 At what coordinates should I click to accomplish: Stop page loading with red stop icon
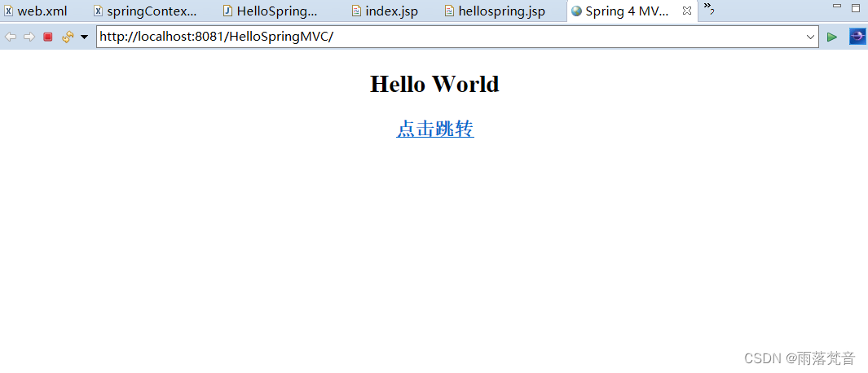point(47,37)
